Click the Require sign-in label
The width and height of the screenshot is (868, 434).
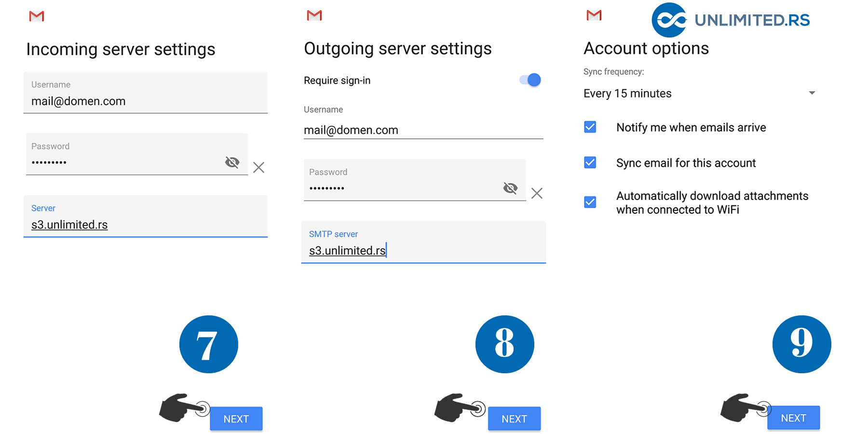pyautogui.click(x=337, y=81)
